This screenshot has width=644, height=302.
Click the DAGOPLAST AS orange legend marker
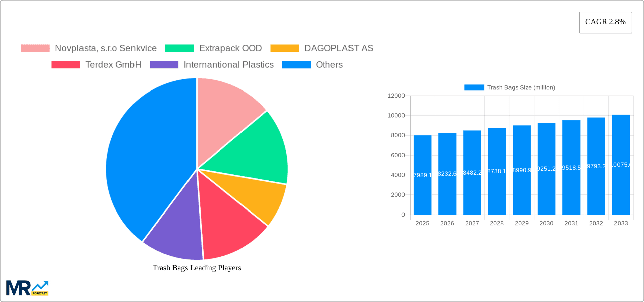pos(284,48)
